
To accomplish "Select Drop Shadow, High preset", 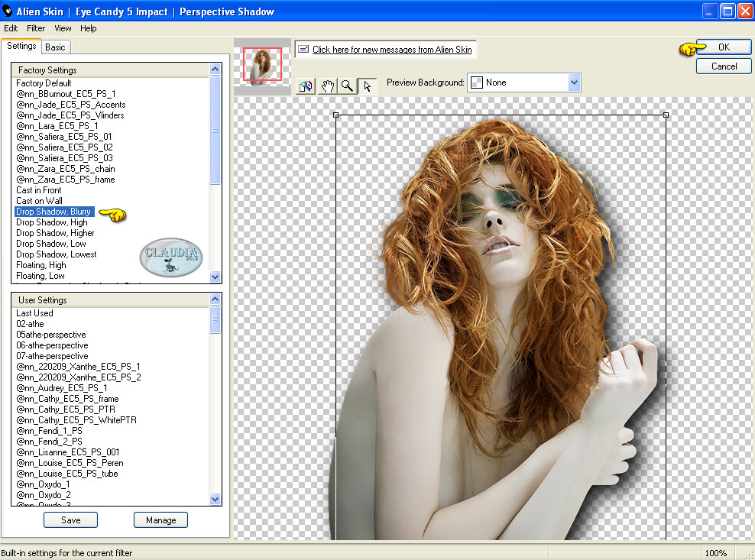I will click(x=52, y=222).
